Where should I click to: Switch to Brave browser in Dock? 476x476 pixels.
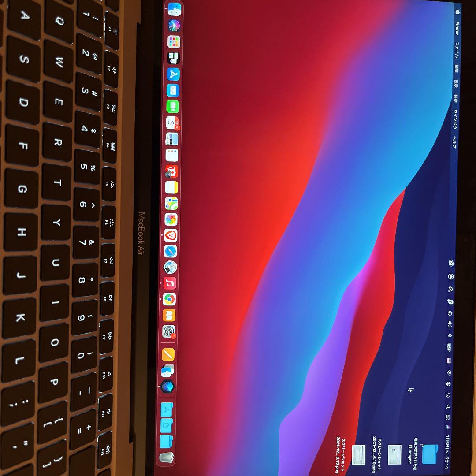pyautogui.click(x=171, y=235)
